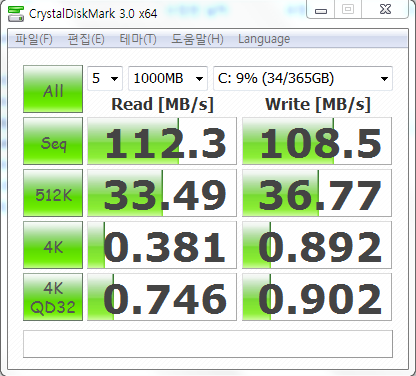
Task: Start the plain 4K random test
Action: point(53,245)
